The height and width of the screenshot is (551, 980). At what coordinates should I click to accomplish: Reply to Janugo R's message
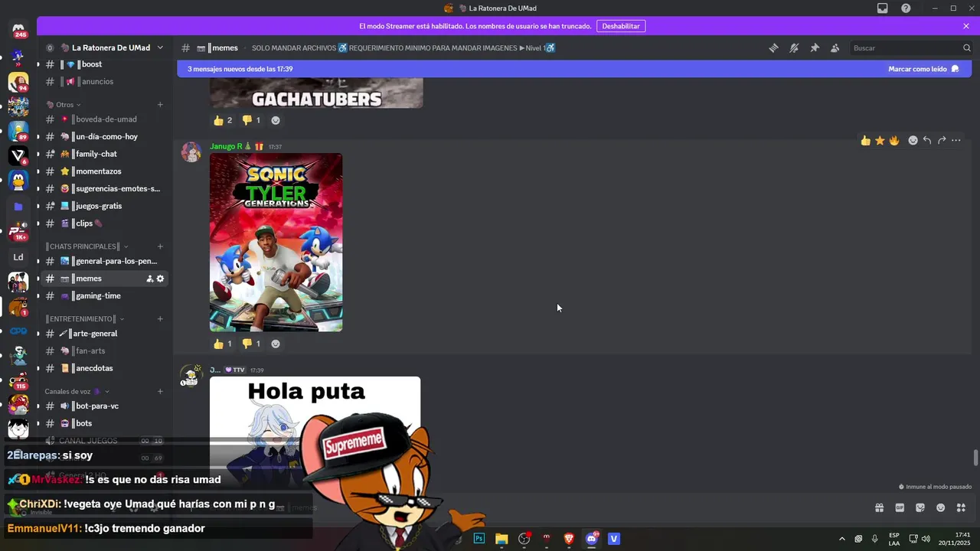(x=927, y=140)
